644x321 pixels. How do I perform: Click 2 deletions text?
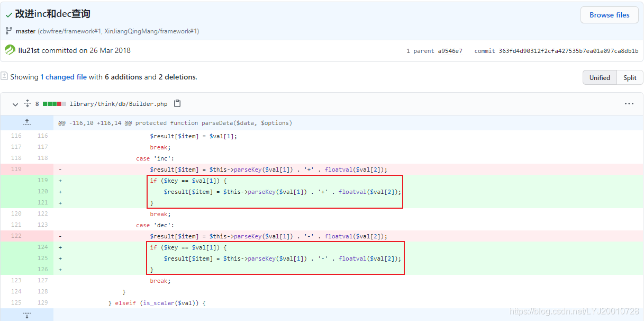177,77
